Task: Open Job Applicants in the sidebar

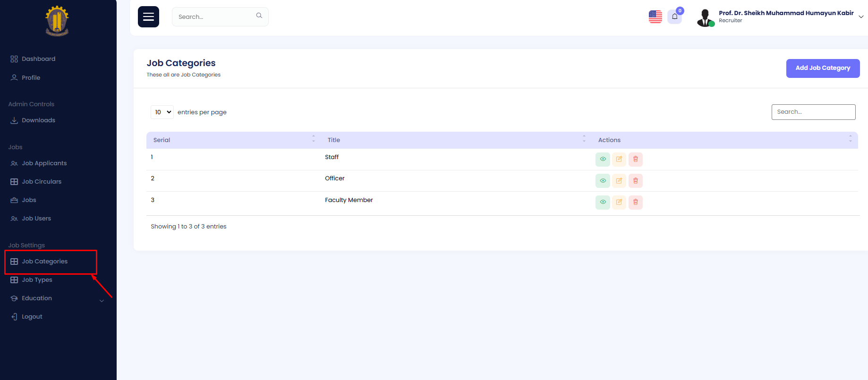Action: pos(44,163)
